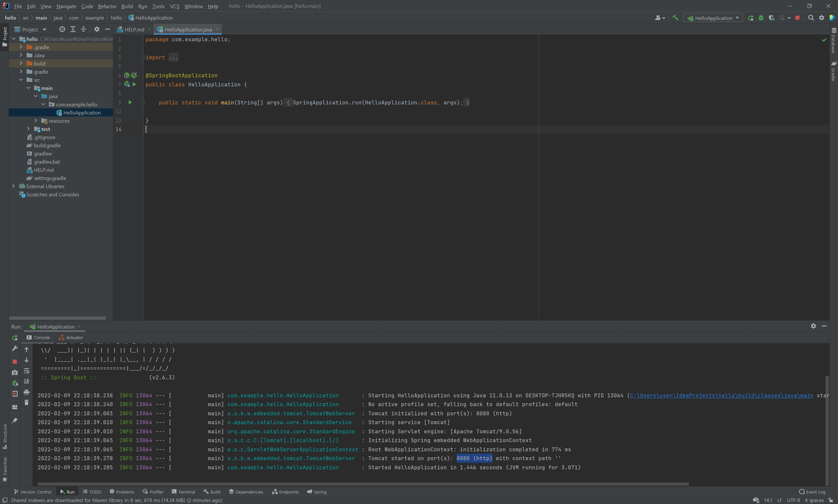Toggle read-only lock icon in status bar
Viewport: 838px width, 504px height.
click(830, 500)
